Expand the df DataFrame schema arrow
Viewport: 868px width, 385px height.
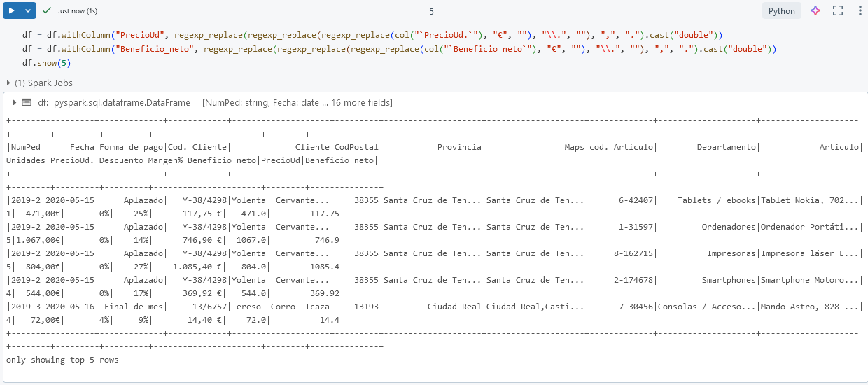[14, 102]
